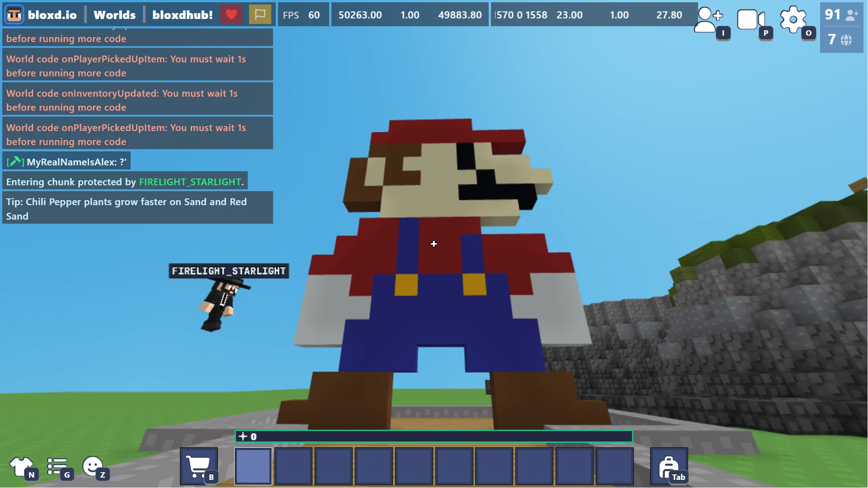Click the 49883.80 stat value

460,15
